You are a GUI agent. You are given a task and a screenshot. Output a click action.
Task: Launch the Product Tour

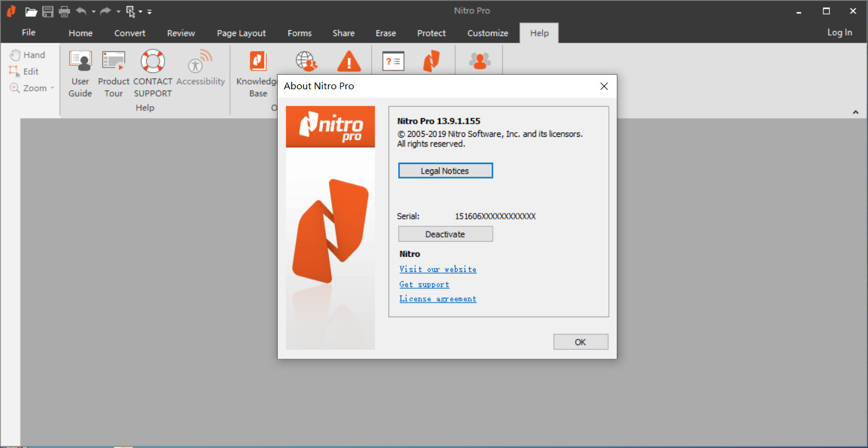(x=113, y=74)
